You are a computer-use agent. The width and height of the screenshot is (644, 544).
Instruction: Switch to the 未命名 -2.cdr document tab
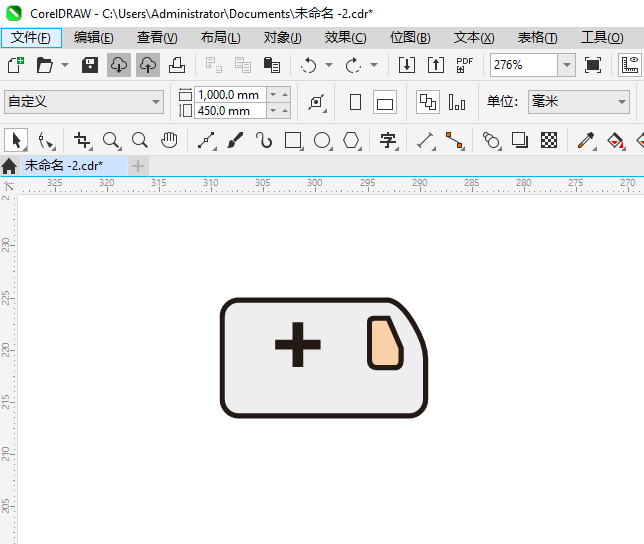(x=74, y=166)
